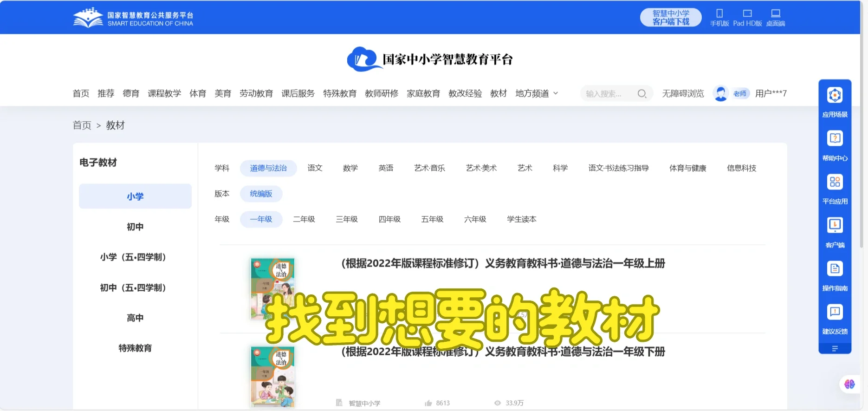868x411 pixels.
Task: Open the 教师研修 nav menu item
Action: pos(382,94)
